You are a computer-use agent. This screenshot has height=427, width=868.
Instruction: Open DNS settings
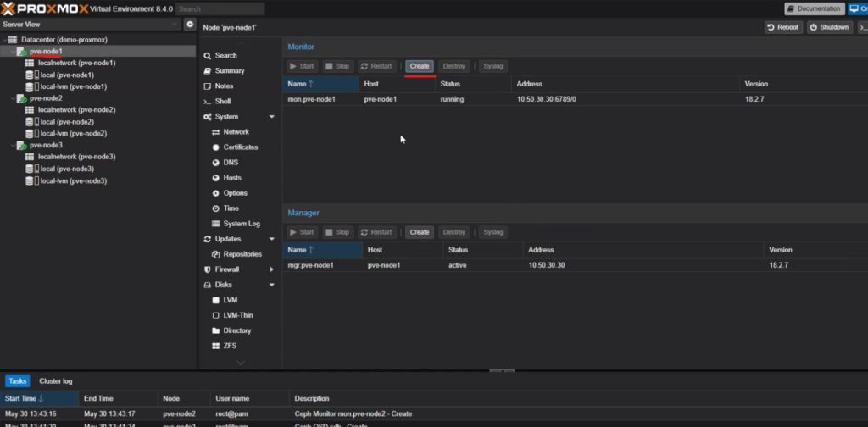click(231, 163)
